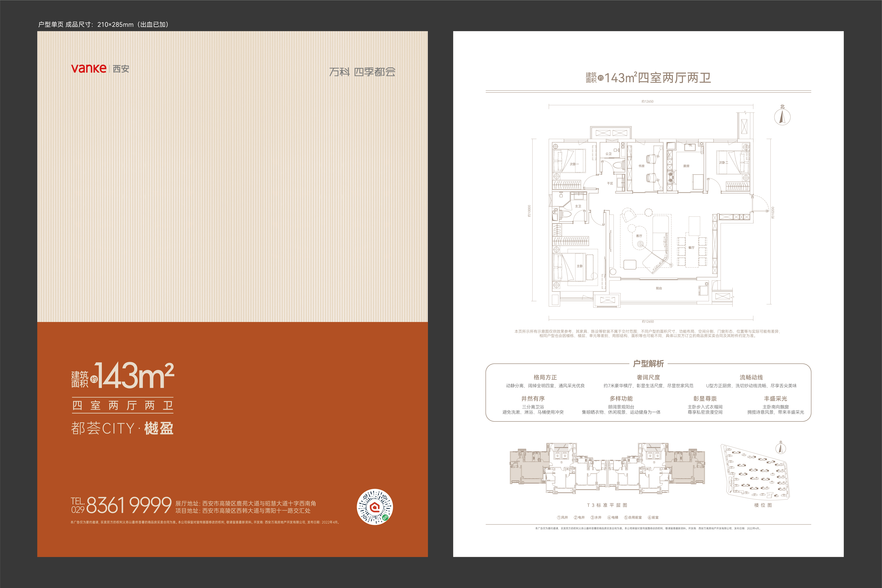The width and height of the screenshot is (882, 588).
Task: Click the '餐厅' room label
Action: (691, 247)
